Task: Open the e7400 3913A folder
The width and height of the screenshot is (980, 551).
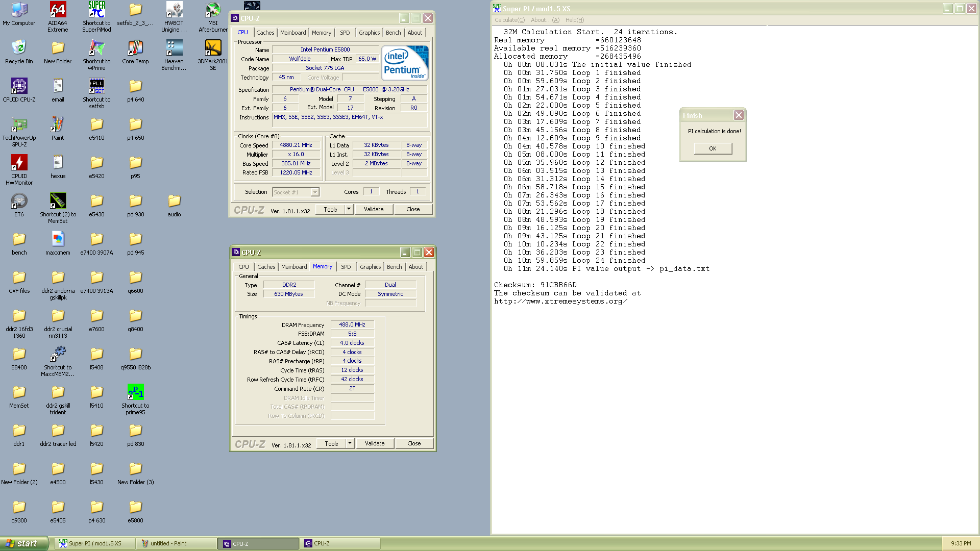Action: click(x=96, y=282)
